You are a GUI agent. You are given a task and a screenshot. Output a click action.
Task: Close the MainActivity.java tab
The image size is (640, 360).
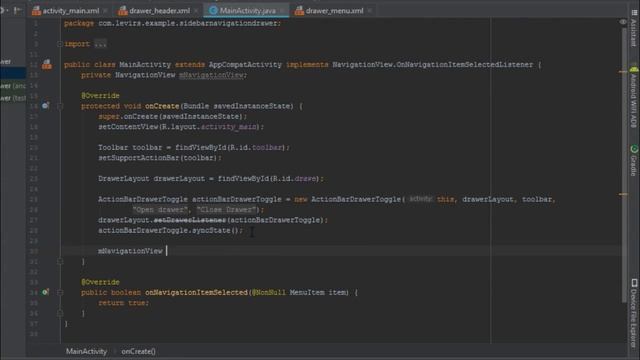click(282, 11)
